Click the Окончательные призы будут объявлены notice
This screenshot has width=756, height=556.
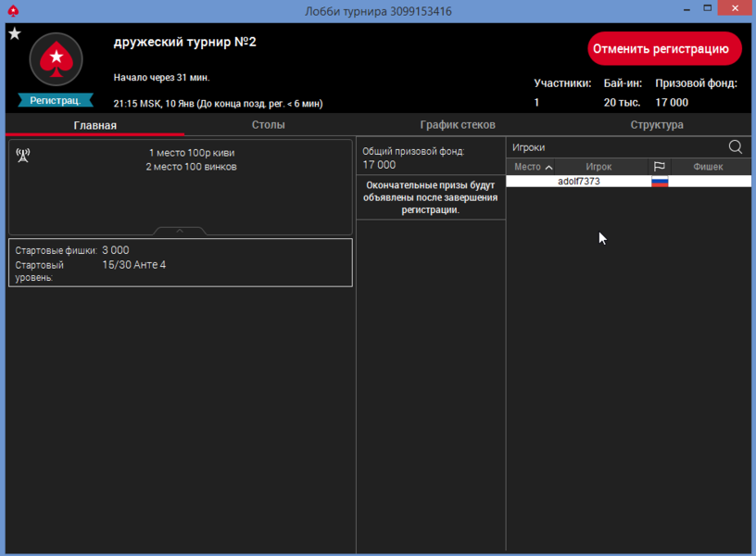pos(431,197)
